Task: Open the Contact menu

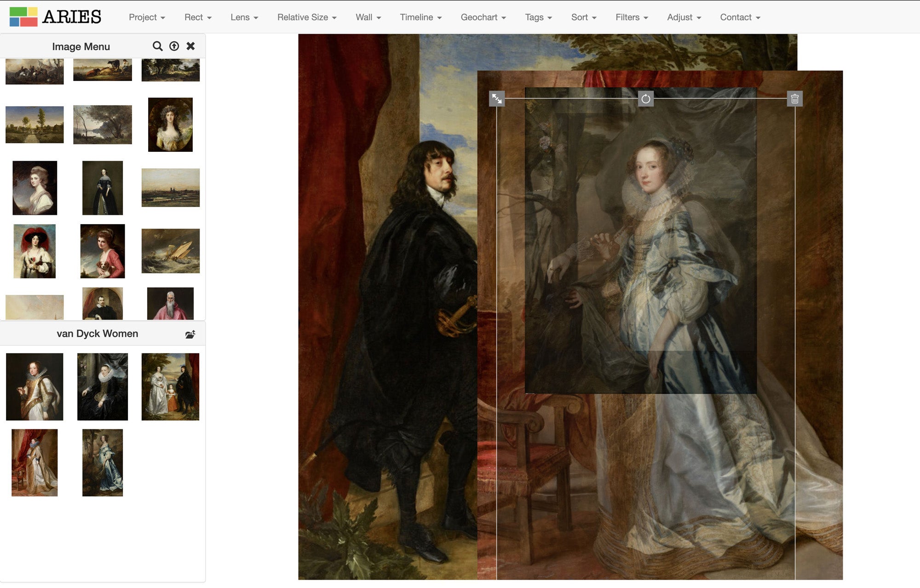Action: [740, 17]
